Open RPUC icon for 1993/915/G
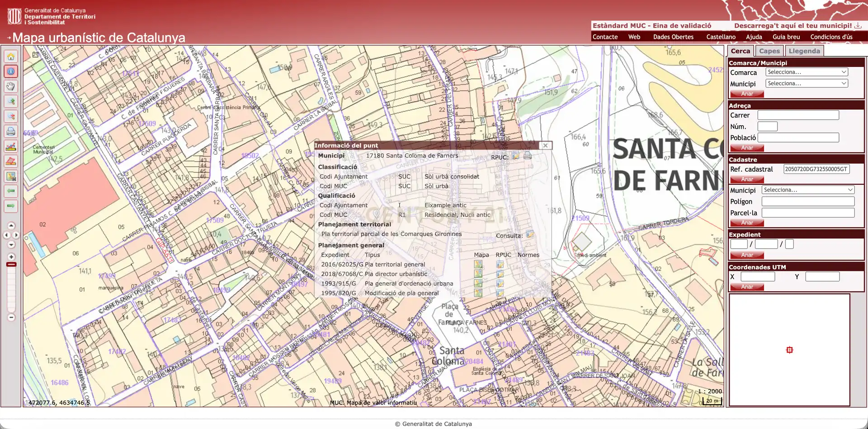The height and width of the screenshot is (429, 868). pyautogui.click(x=500, y=284)
